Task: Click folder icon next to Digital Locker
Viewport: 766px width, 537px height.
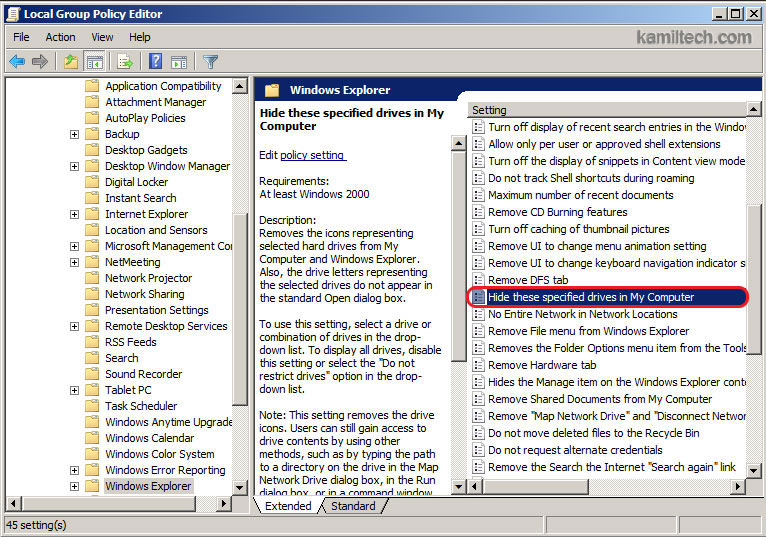Action: [x=92, y=182]
